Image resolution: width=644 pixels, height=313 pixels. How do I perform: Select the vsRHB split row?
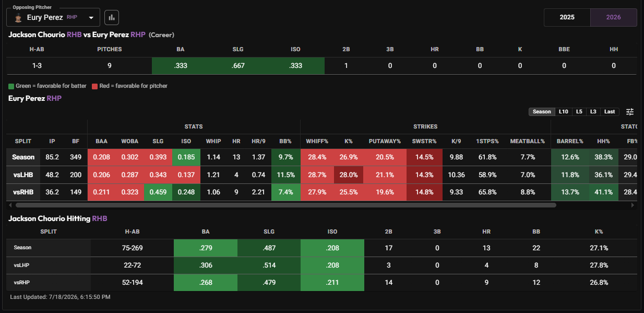321,192
